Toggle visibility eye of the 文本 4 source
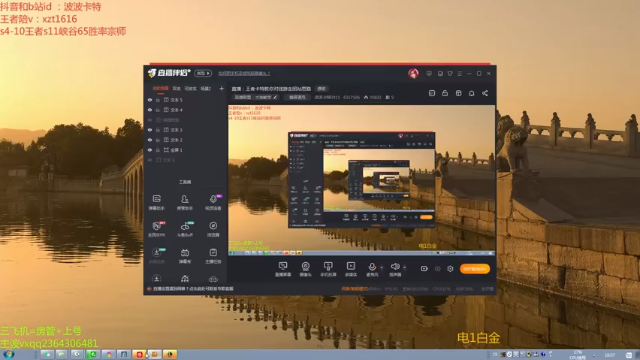The height and width of the screenshot is (360, 640). (150, 110)
